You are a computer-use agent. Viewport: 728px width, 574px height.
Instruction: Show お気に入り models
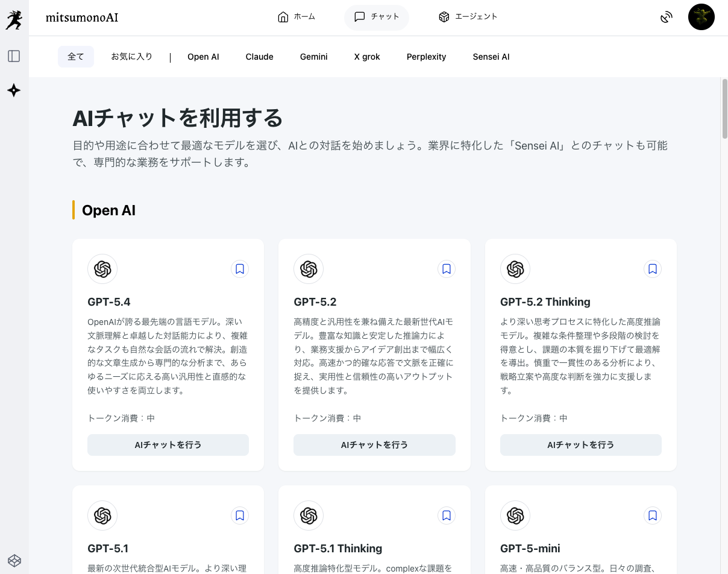pyautogui.click(x=132, y=57)
